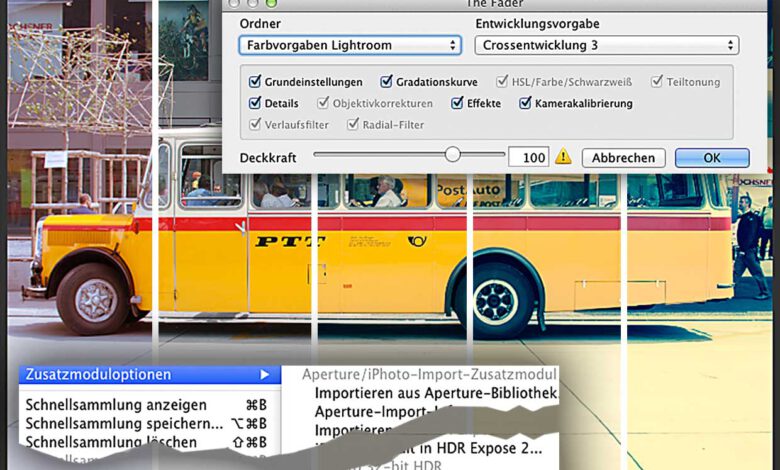Click the Entwicklungsvorgabe label
Image resolution: width=780 pixels, height=470 pixels.
(537, 24)
